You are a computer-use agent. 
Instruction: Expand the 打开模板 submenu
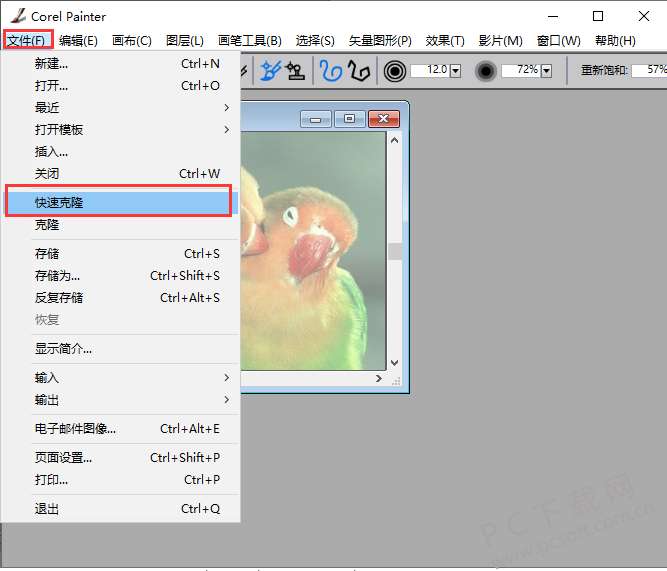121,130
